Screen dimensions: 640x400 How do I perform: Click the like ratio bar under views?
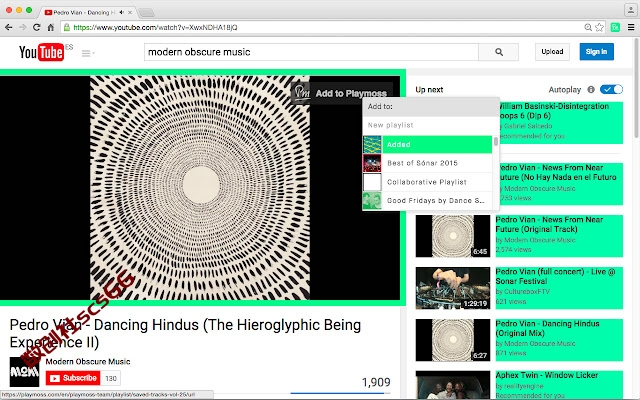pos(340,393)
